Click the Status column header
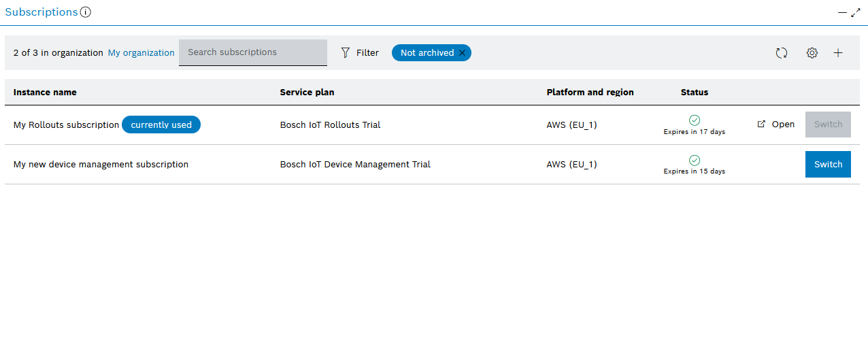868x347 pixels. 695,93
